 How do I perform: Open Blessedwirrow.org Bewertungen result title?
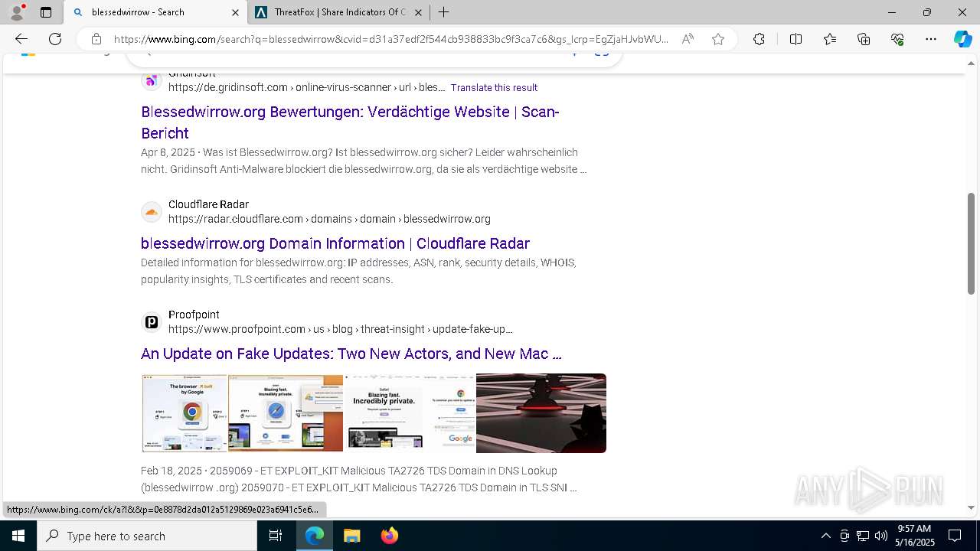[x=350, y=122]
